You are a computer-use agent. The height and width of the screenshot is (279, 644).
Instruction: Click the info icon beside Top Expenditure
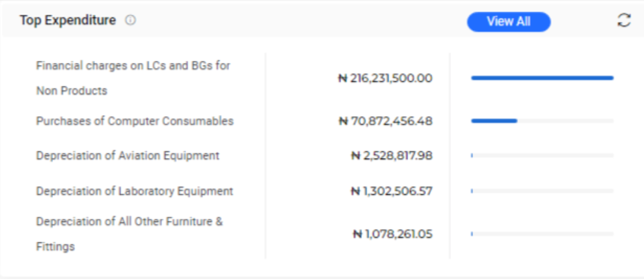[x=130, y=20]
